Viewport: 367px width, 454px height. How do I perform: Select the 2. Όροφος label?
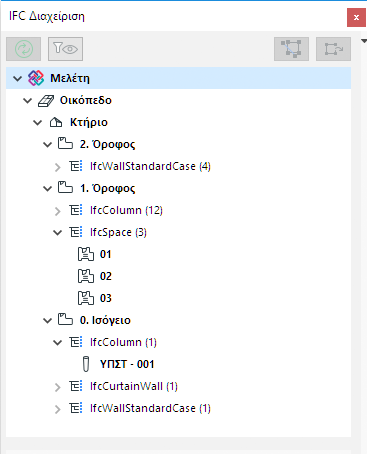[x=107, y=145]
